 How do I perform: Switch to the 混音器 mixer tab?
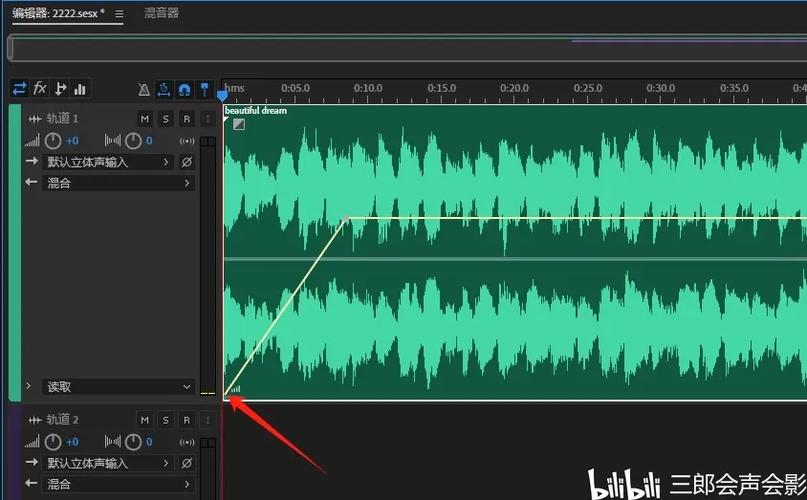pyautogui.click(x=162, y=13)
